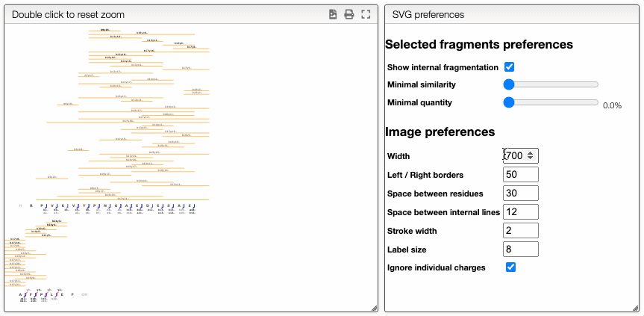Click the printer icon to print
The height and width of the screenshot is (316, 644).
click(x=348, y=15)
